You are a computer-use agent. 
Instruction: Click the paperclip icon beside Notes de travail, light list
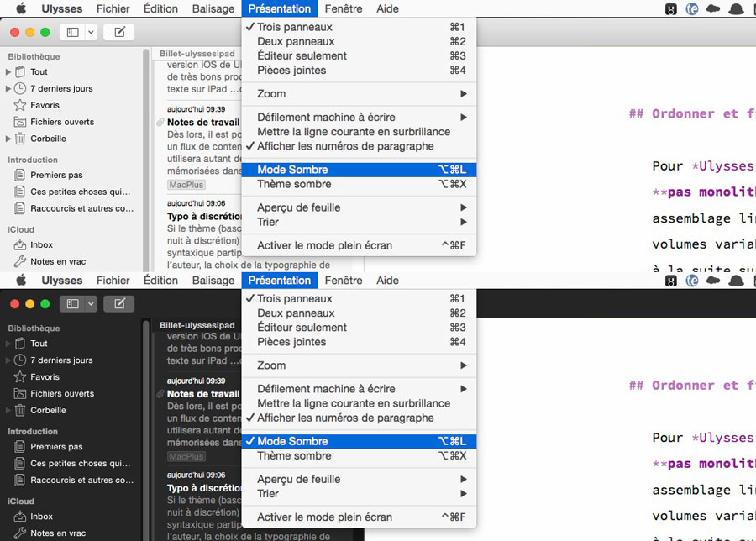(x=160, y=123)
